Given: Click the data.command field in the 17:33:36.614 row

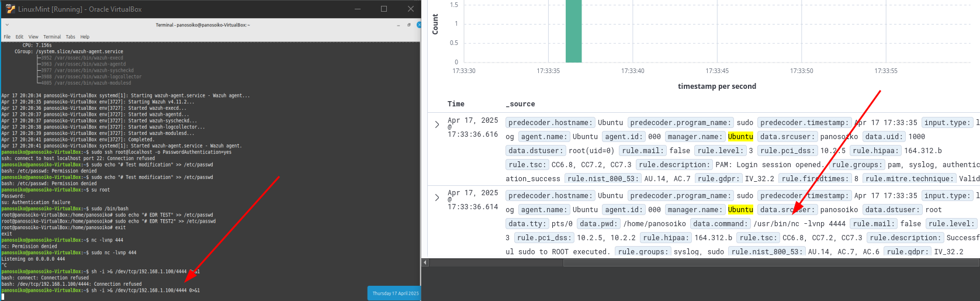Looking at the screenshot, I should click(720, 224).
